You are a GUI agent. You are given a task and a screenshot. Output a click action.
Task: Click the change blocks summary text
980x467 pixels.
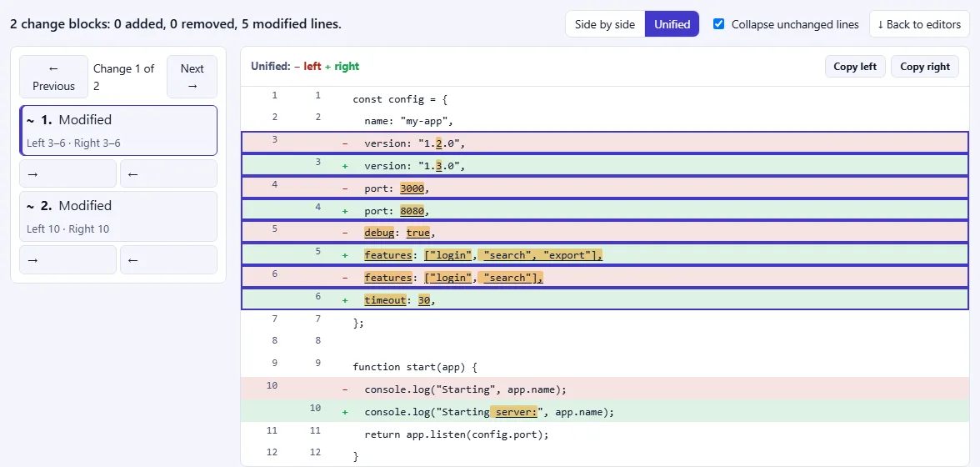click(176, 24)
